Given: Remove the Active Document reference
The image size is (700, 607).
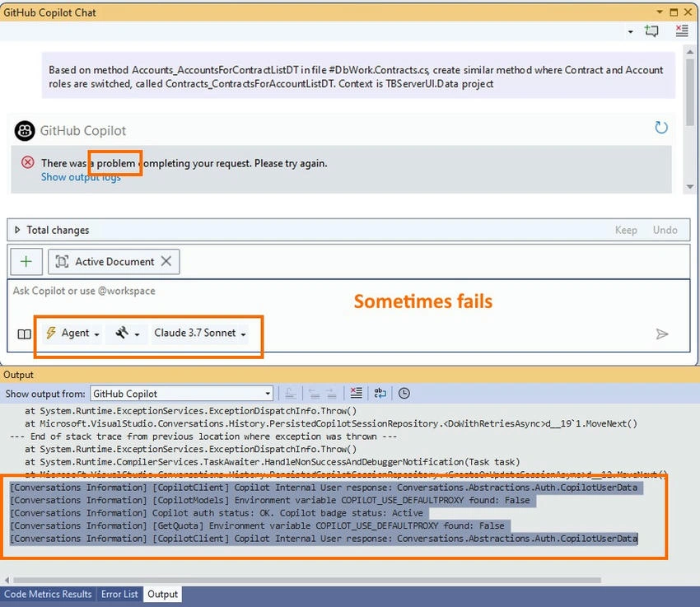Looking at the screenshot, I should coord(166,261).
